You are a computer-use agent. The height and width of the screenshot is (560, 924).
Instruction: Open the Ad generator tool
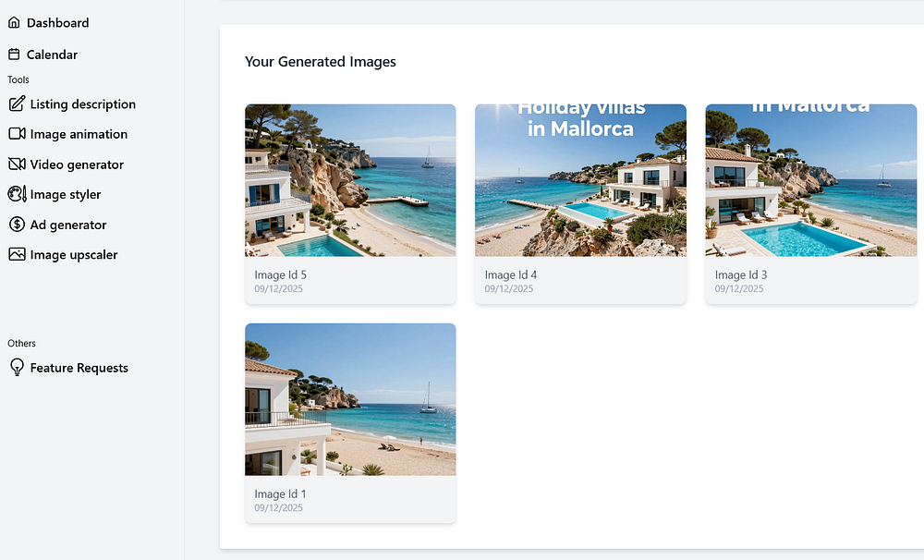point(68,225)
